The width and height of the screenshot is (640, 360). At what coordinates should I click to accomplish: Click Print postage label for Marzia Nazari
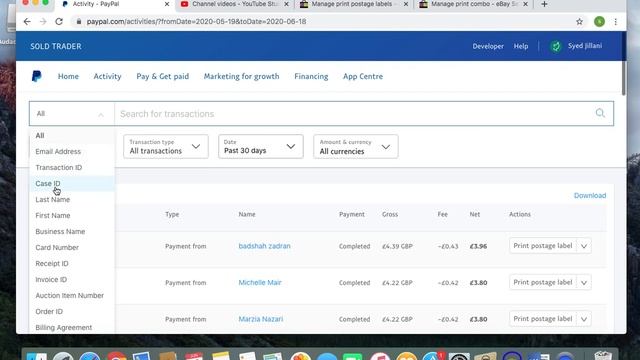[543, 319]
